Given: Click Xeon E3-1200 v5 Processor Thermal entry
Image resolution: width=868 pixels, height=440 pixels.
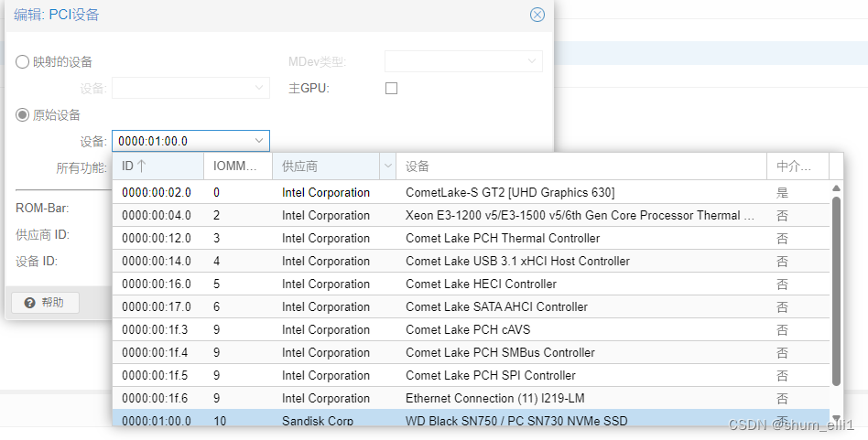Looking at the screenshot, I should click(580, 216).
